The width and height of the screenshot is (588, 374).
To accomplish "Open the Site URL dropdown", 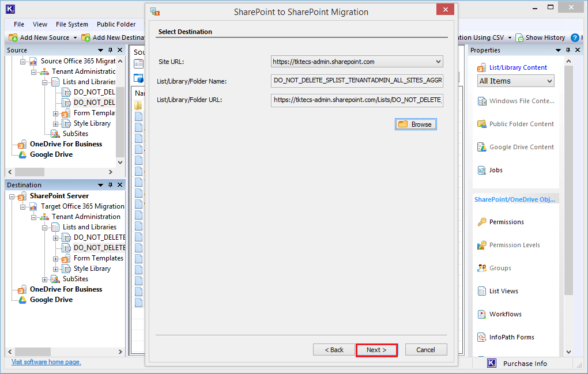I will pos(438,62).
